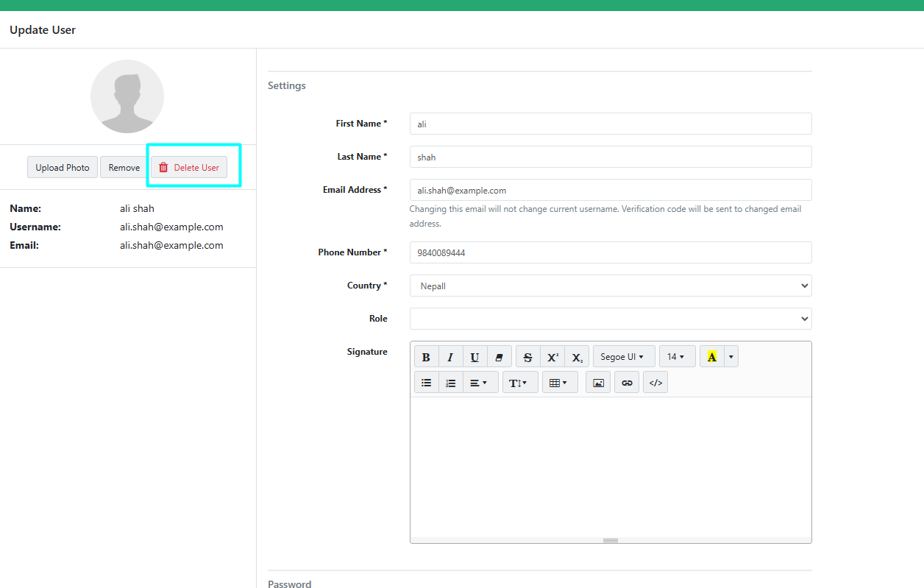Open the Country dropdown showing Nepall
The image size is (924, 588).
(x=611, y=286)
